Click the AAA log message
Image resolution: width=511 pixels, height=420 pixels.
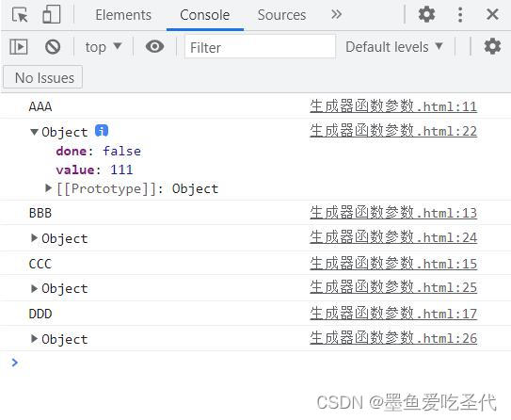click(x=40, y=106)
